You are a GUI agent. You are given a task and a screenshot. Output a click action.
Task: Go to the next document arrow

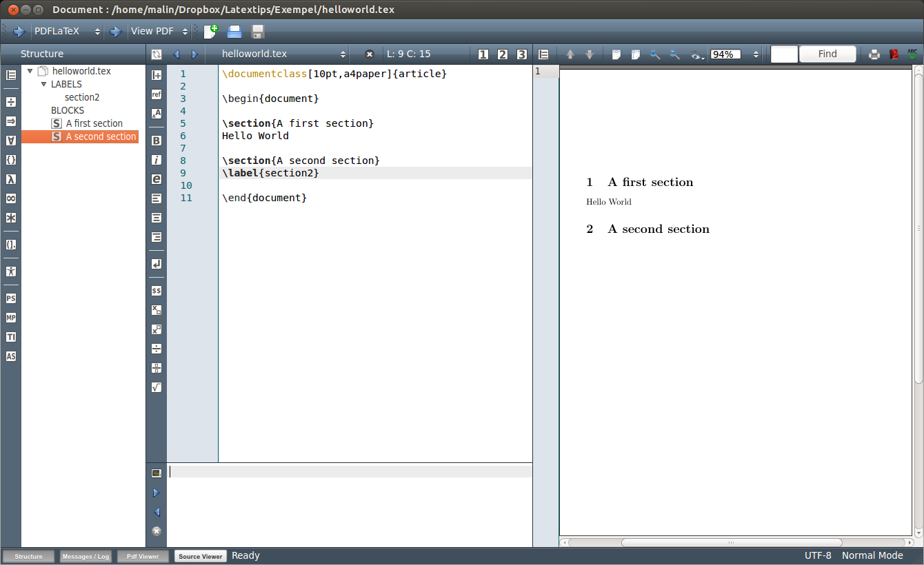[194, 54]
